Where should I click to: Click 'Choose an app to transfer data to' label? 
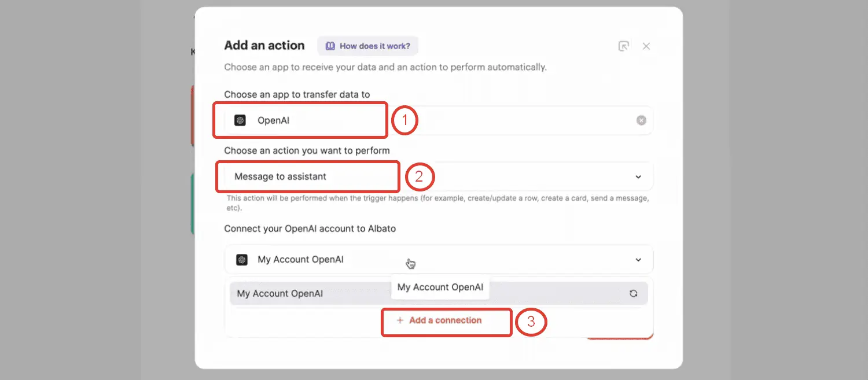297,94
